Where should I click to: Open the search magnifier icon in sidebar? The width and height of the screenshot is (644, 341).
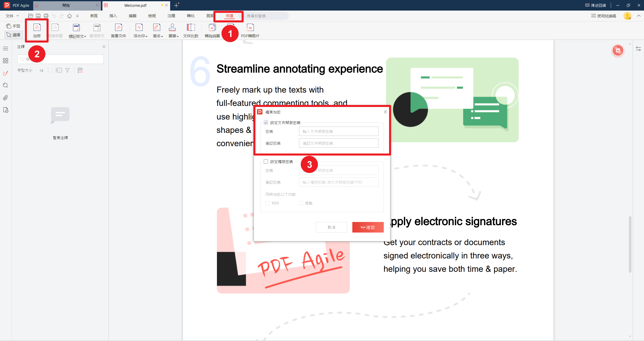tap(6, 85)
